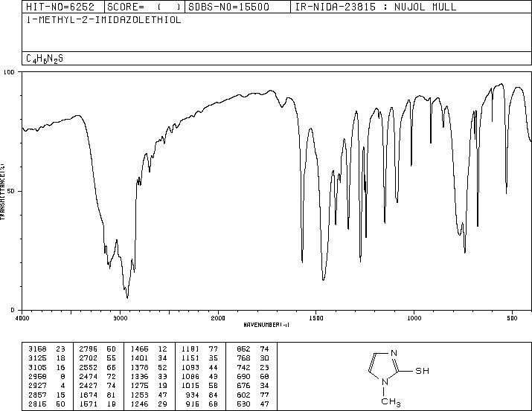Click the deepest spectrum trough near 2927

pos(127,297)
